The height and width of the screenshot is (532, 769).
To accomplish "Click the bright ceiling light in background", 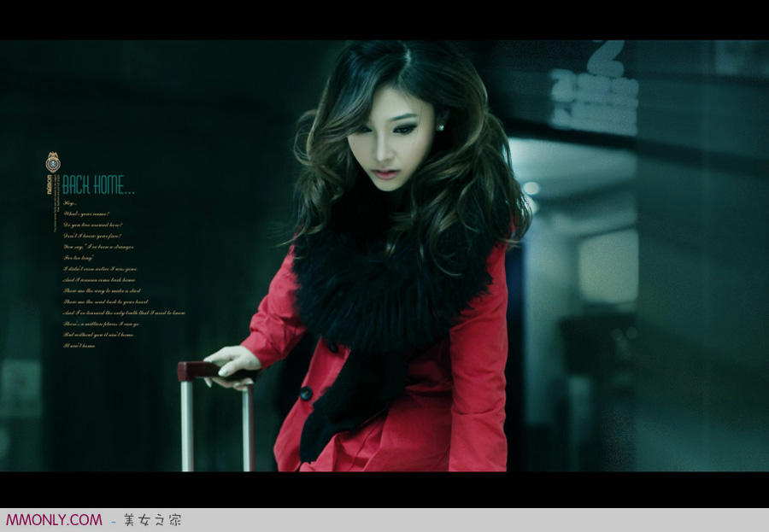I will pos(531,188).
